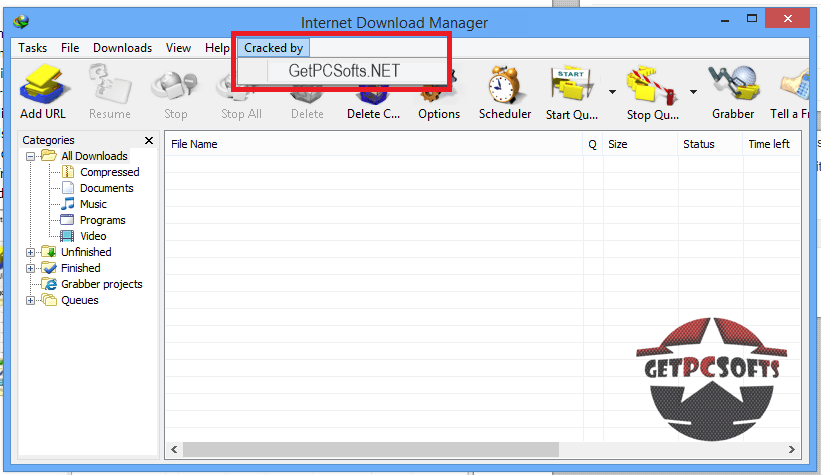Select the Programs category icon
Image resolution: width=824 pixels, height=476 pixels.
[67, 220]
